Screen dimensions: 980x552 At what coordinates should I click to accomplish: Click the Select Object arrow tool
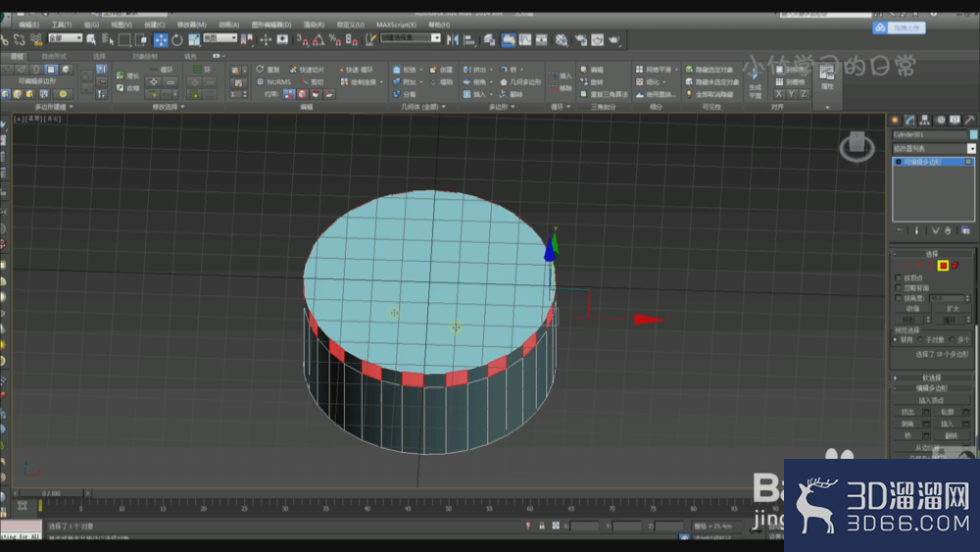tap(91, 40)
